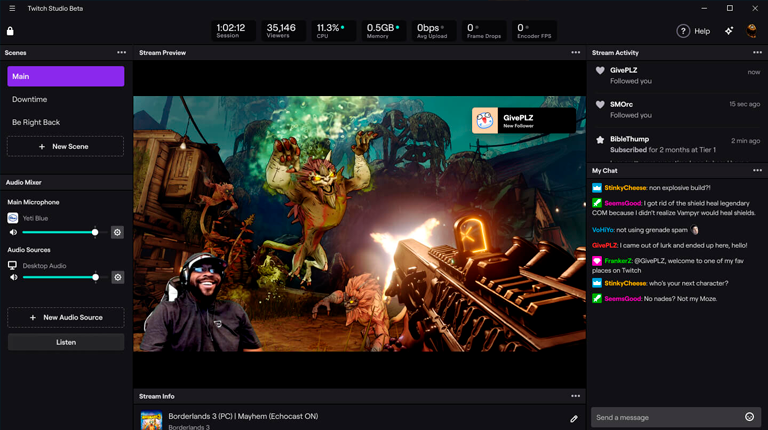Open the chat emote picker

(749, 417)
